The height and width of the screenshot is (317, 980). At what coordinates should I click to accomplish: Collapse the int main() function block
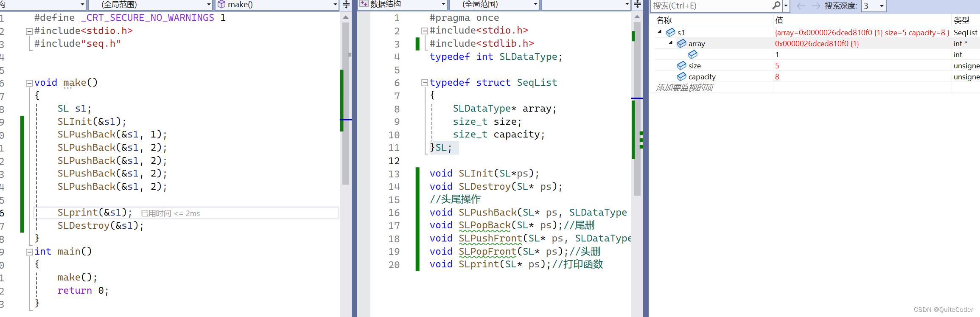29,252
